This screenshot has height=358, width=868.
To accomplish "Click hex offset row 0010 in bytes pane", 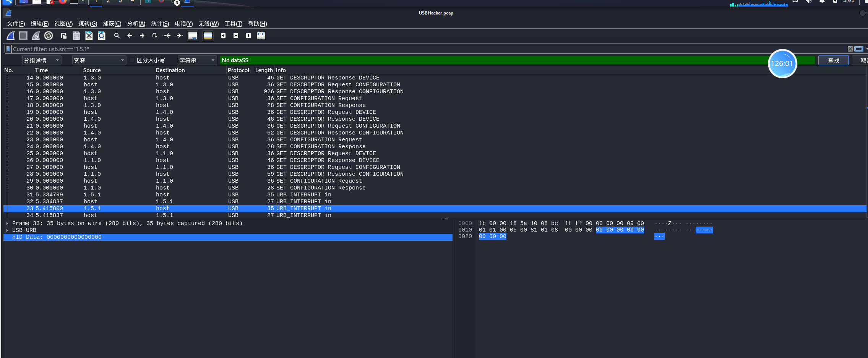I will (465, 230).
